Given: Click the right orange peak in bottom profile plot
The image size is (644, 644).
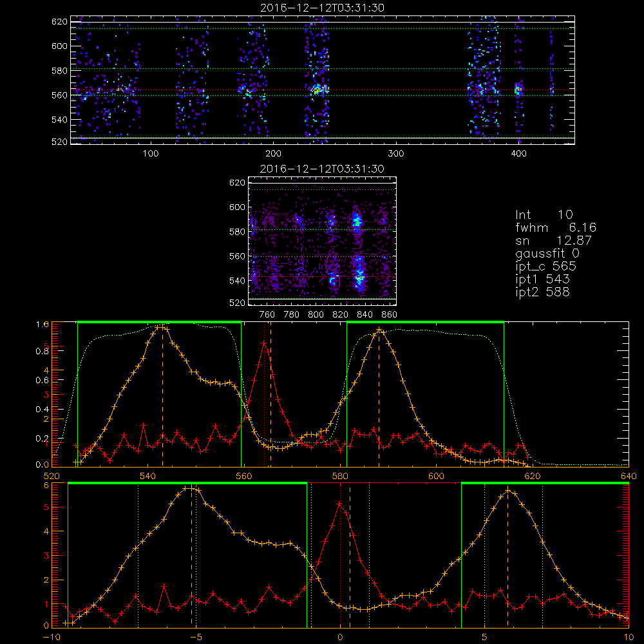Looking at the screenshot, I should pyautogui.click(x=508, y=490).
